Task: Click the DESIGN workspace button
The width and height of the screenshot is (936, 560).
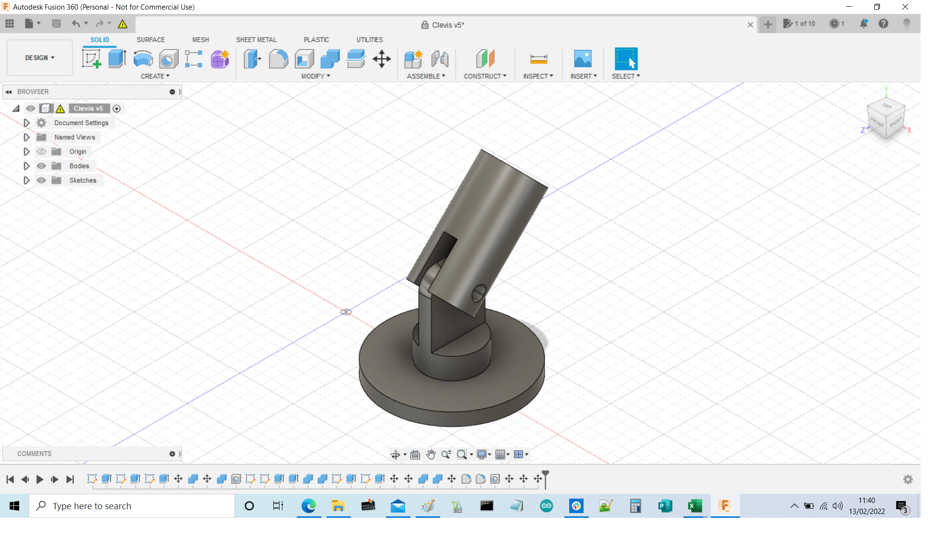Action: tap(38, 58)
